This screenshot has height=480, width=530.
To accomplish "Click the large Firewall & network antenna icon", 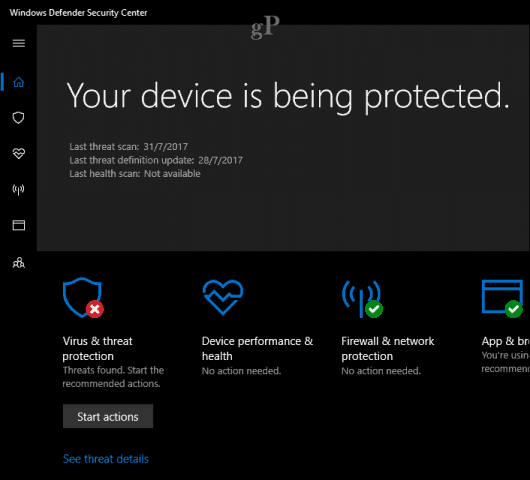I will click(x=361, y=299).
